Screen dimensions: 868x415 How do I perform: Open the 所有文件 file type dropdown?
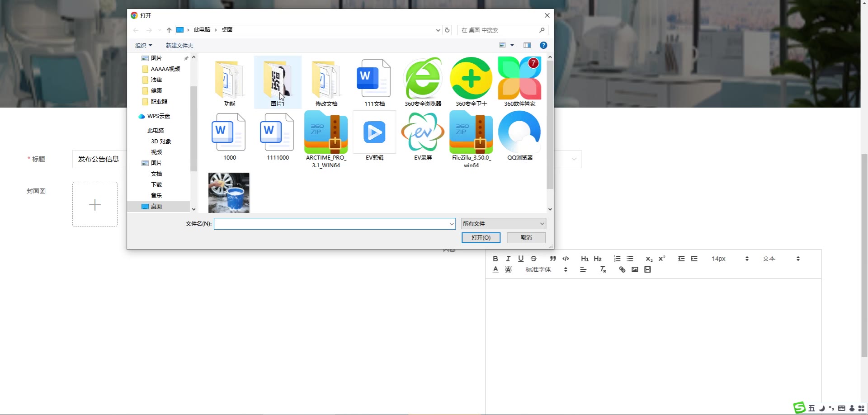[x=503, y=224]
